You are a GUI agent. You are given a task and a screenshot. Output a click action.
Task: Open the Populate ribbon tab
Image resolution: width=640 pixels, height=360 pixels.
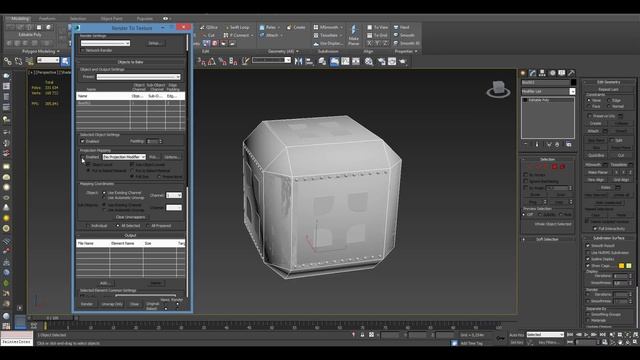tap(144, 19)
